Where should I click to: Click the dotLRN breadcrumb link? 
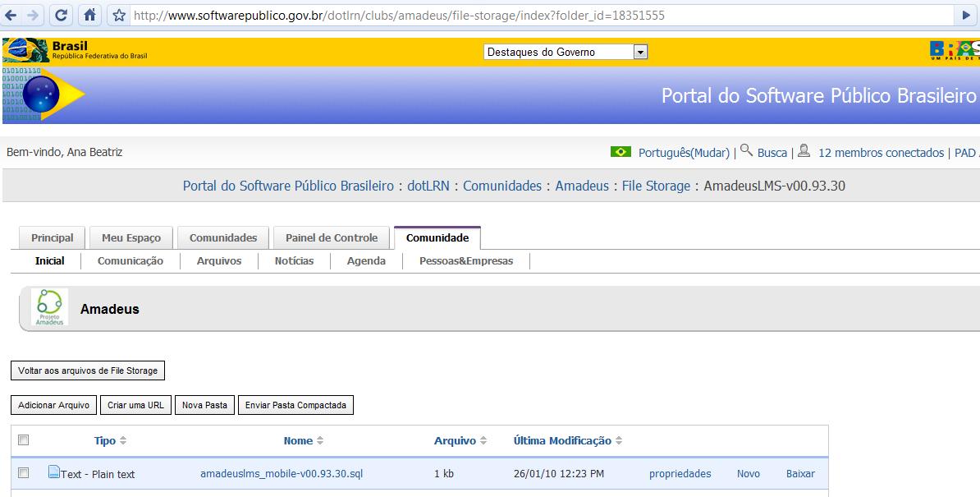tap(428, 186)
